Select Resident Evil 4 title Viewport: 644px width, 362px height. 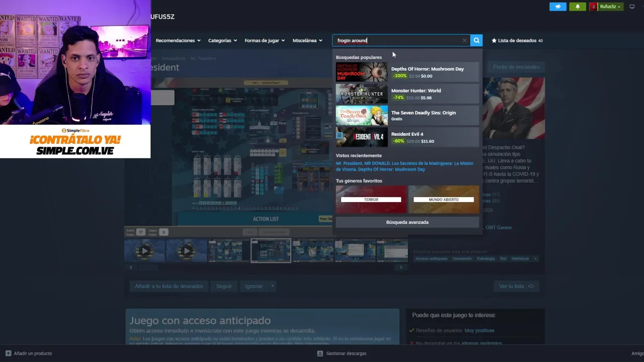(407, 134)
